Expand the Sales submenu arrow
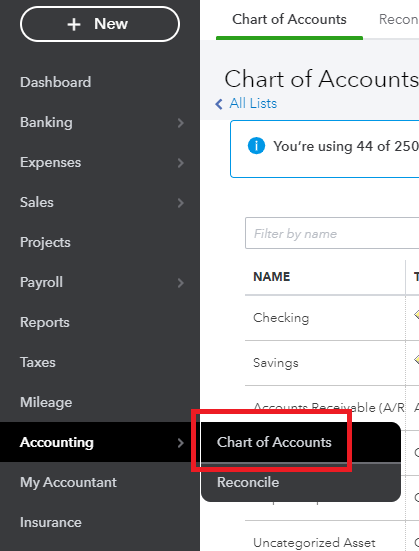 [x=180, y=203]
